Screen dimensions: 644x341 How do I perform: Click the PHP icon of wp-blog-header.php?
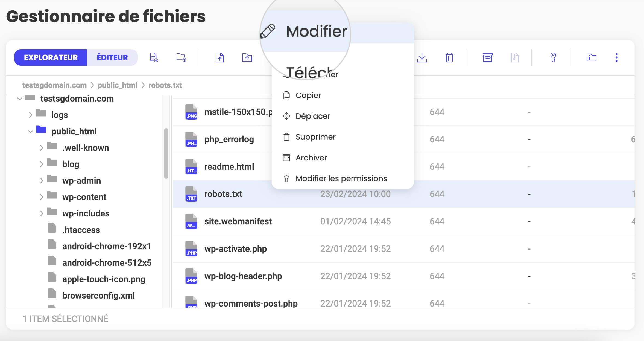point(191,276)
